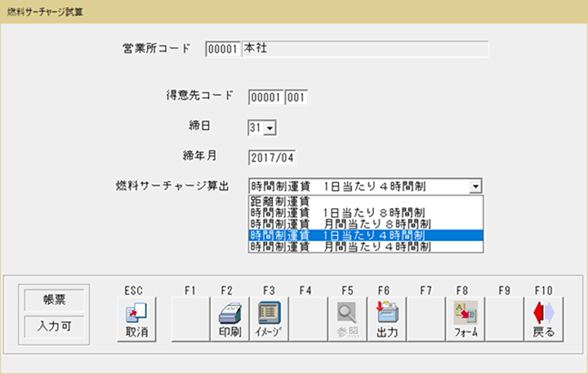Screen dimensions: 588x374
Task: Select 時間制運賃 月間当たり8時間制 option
Action: tap(366, 224)
